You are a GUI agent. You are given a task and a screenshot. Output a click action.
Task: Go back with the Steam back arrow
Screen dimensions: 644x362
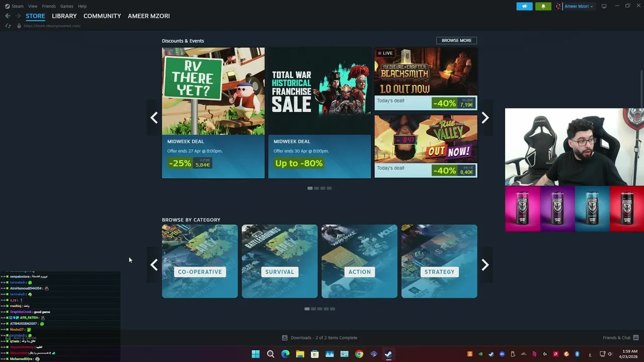tap(8, 16)
